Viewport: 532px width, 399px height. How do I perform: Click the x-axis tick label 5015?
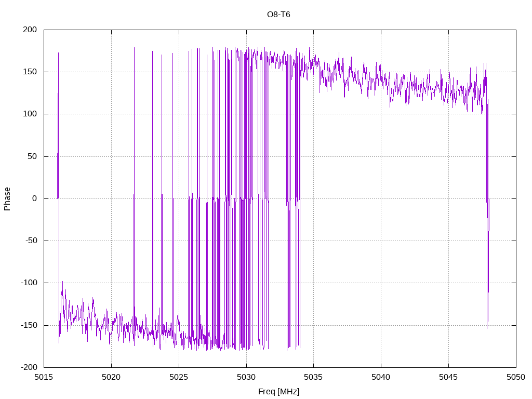click(x=44, y=377)
